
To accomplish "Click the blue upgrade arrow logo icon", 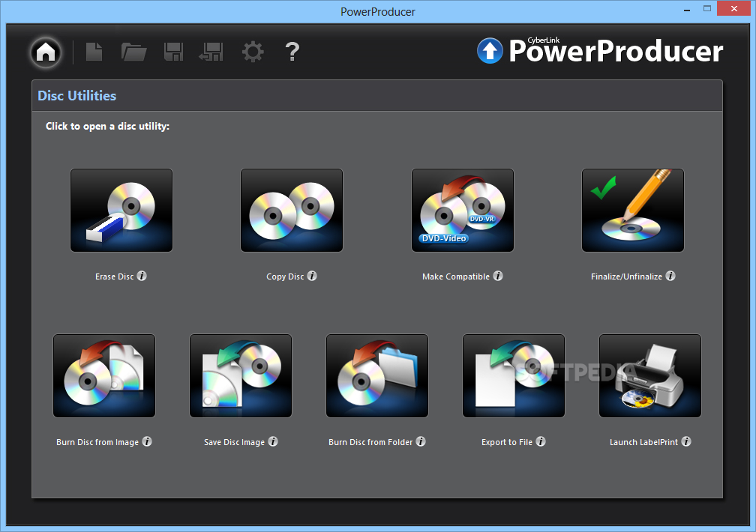I will coord(490,51).
